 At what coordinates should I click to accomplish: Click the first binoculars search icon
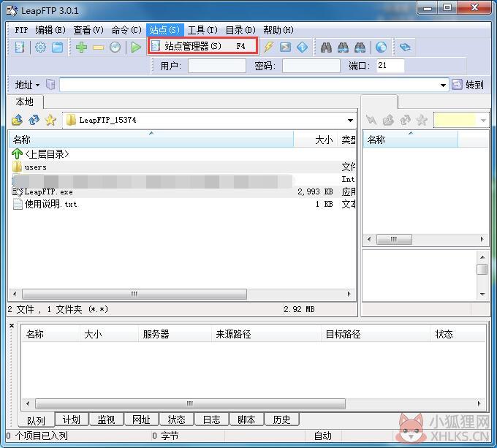coord(326,48)
